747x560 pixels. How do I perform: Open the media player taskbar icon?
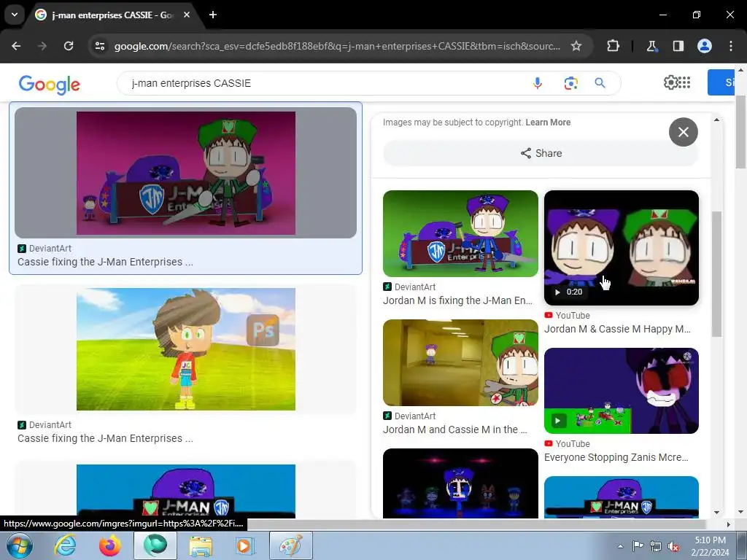[245, 545]
